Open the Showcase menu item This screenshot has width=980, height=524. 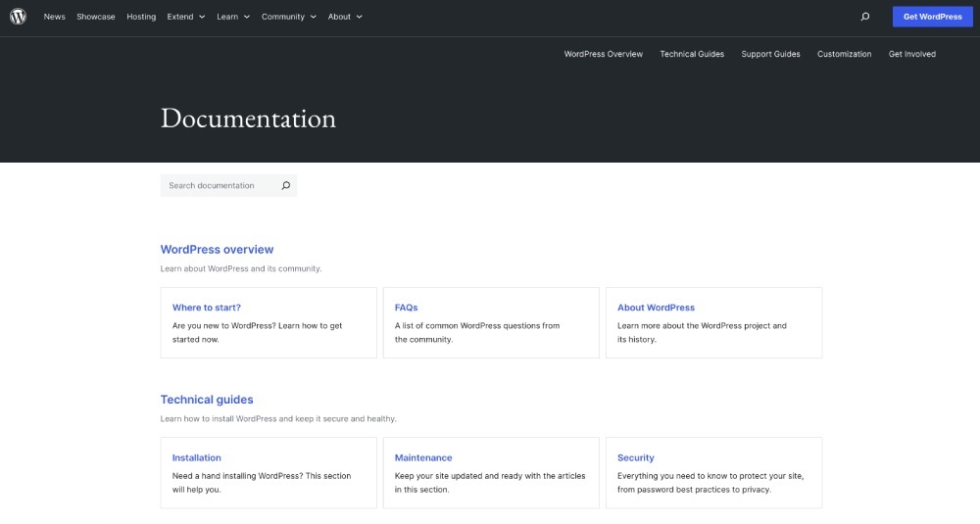click(x=96, y=17)
